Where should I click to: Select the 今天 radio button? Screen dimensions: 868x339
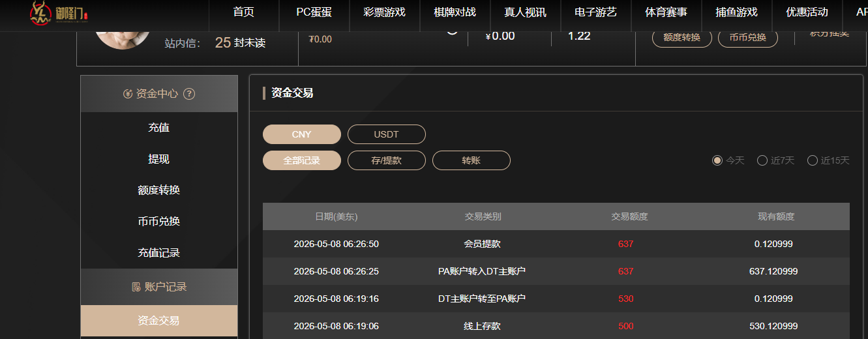click(x=717, y=160)
